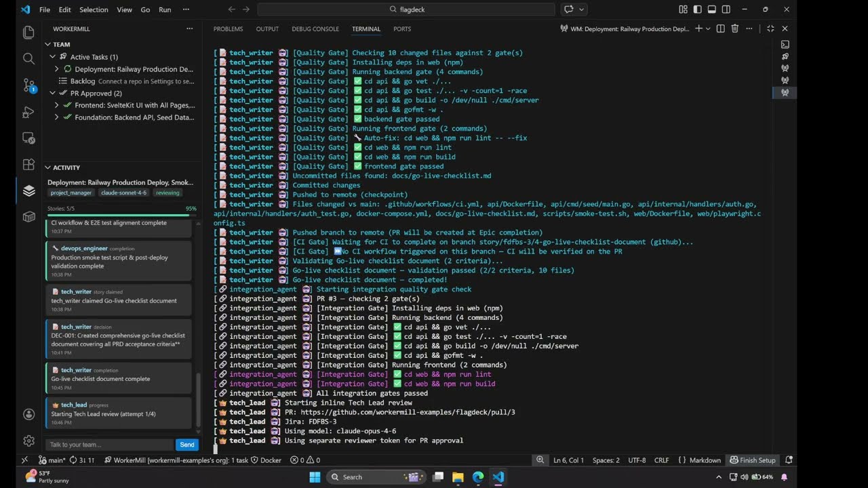868x488 pixels.
Task: Kill terminal with the trash icon
Action: [x=735, y=28]
